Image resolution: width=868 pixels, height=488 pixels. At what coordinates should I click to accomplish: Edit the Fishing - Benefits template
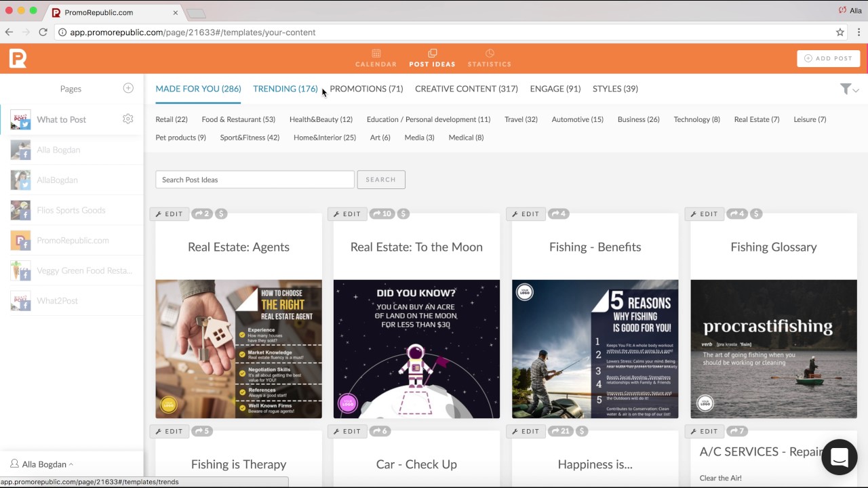[526, 213]
